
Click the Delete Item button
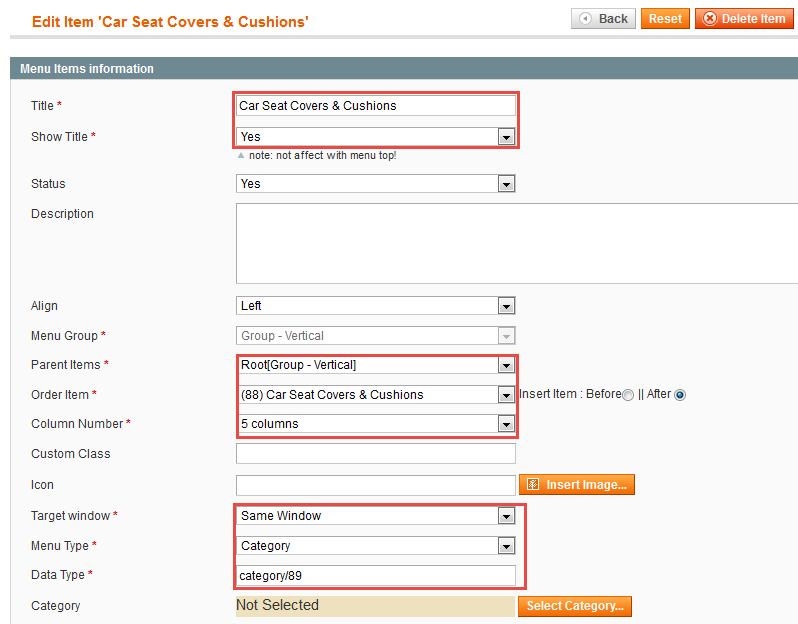pos(744,19)
